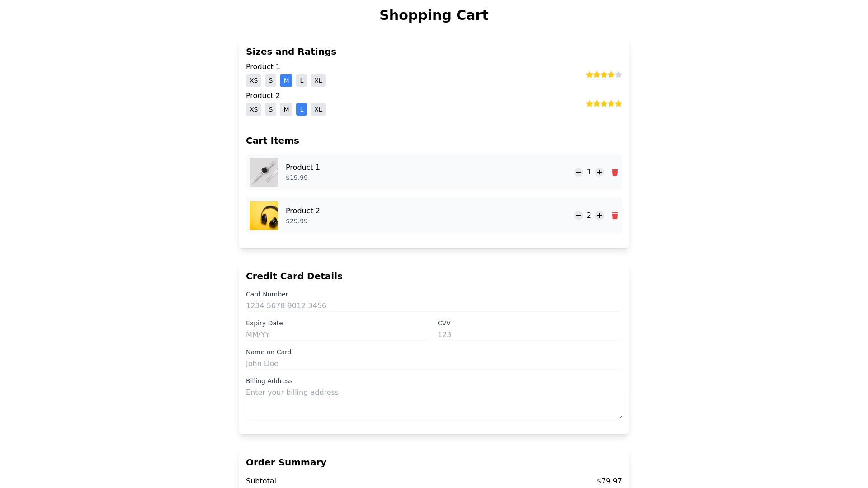
Task: Decrease Product 2 quantity with minus
Action: [x=578, y=216]
